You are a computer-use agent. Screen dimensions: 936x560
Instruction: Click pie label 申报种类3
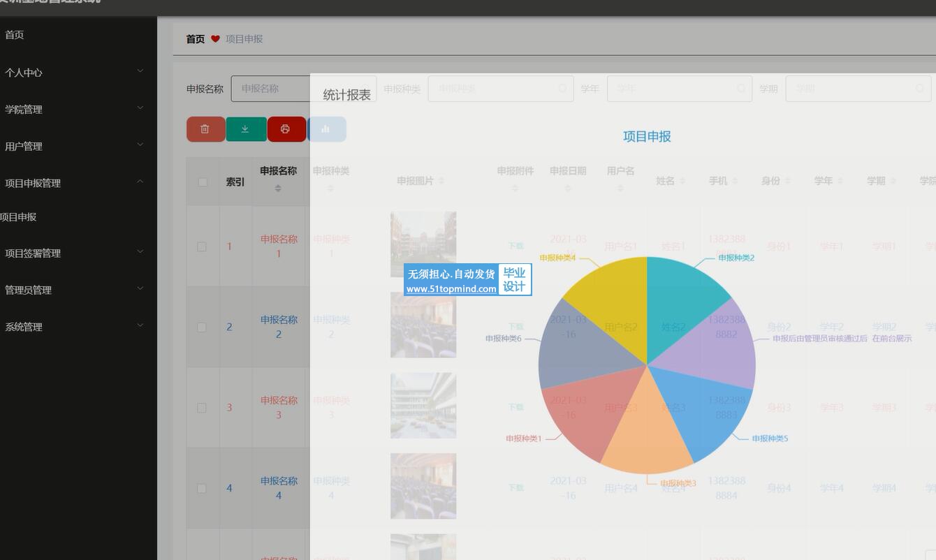point(678,483)
